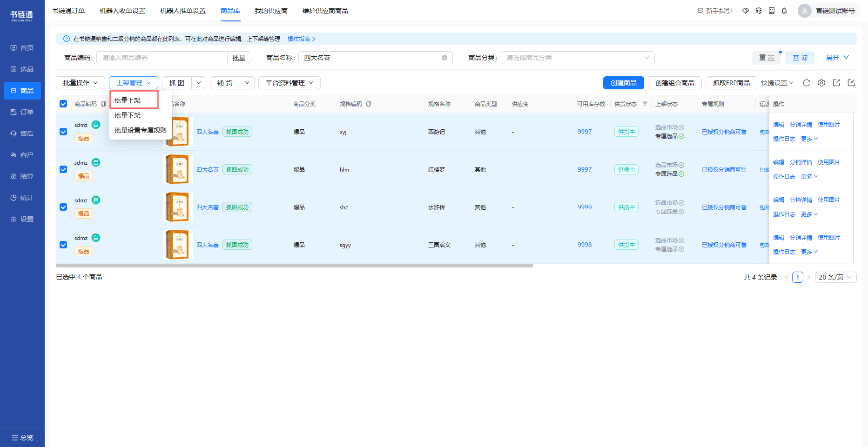This screenshot has width=868, height=447.
Task: Open 统计 in sidebar
Action: click(x=22, y=198)
